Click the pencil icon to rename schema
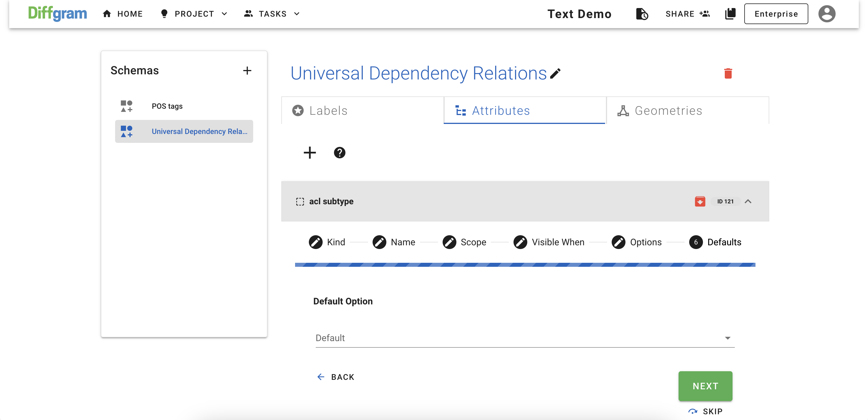 point(555,73)
